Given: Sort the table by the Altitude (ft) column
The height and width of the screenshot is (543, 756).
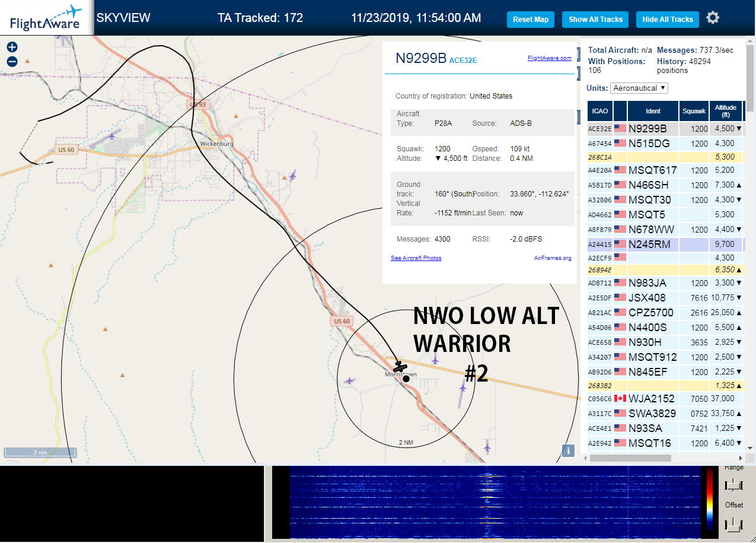Looking at the screenshot, I should 725,111.
